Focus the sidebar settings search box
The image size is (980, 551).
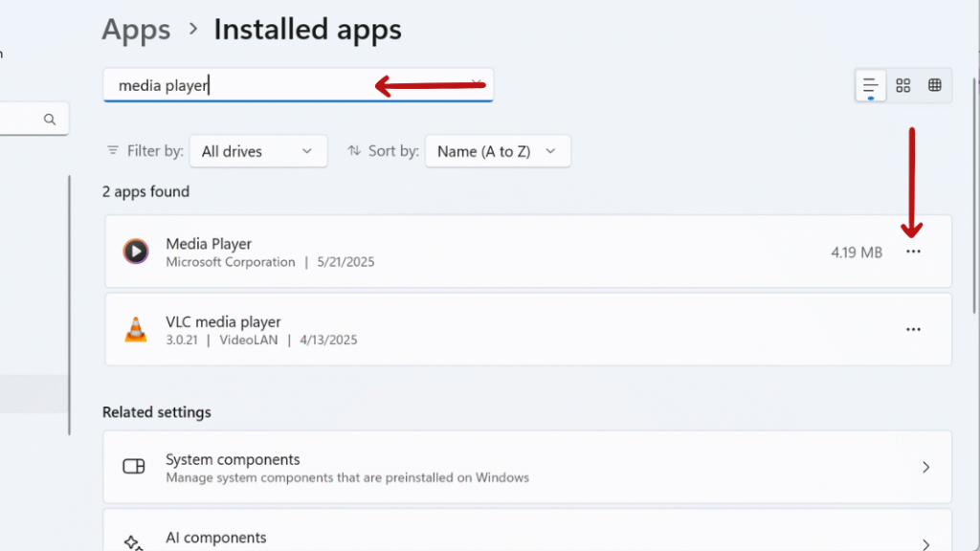(x=33, y=119)
